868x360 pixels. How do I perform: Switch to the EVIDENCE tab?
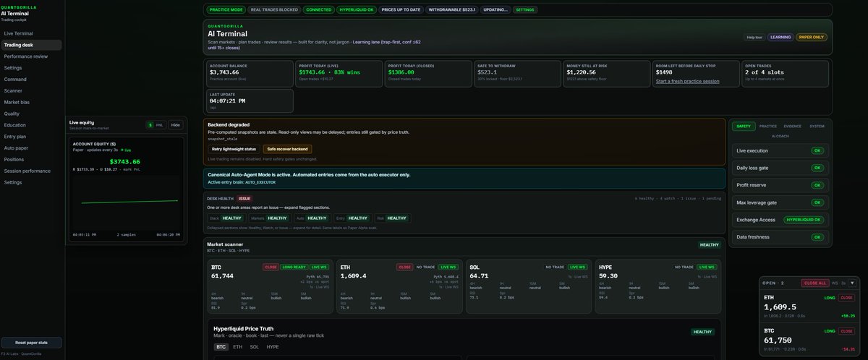pyautogui.click(x=793, y=127)
